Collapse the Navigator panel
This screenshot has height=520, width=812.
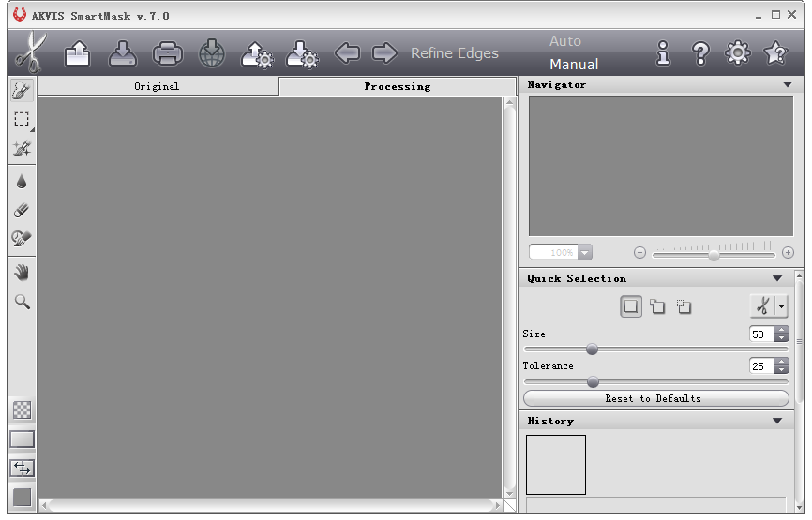(x=788, y=84)
